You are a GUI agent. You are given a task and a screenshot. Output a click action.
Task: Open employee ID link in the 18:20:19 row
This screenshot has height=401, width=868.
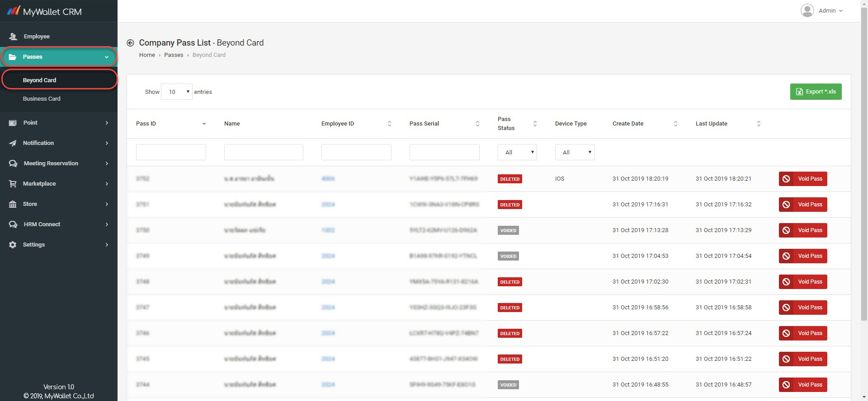[328, 179]
